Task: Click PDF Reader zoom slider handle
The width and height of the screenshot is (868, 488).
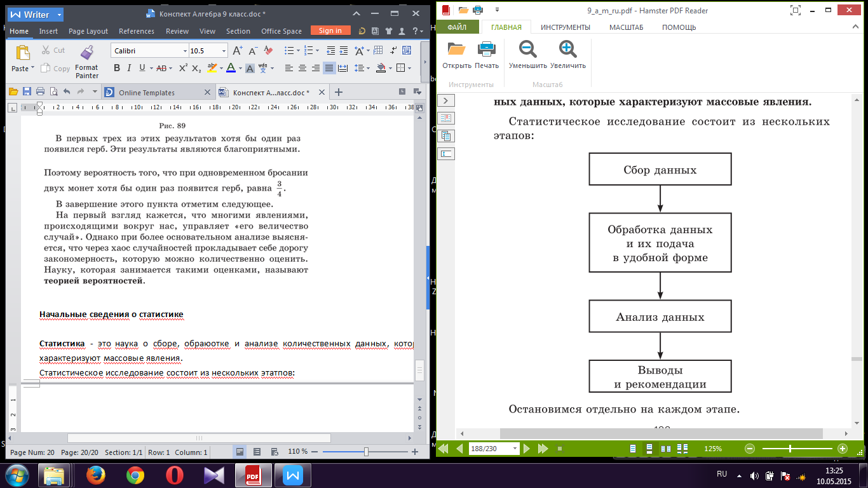Action: (x=790, y=449)
